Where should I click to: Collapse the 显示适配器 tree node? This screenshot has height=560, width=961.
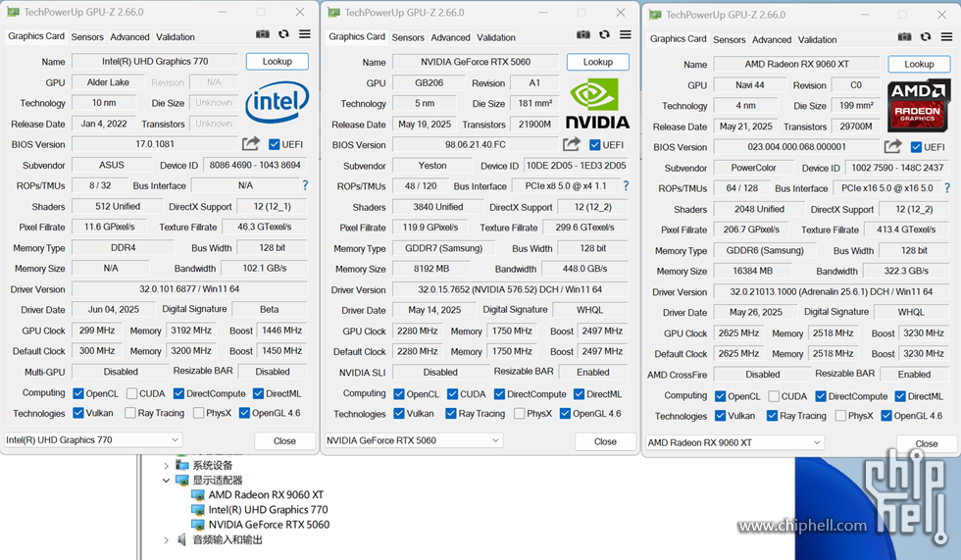point(166,481)
